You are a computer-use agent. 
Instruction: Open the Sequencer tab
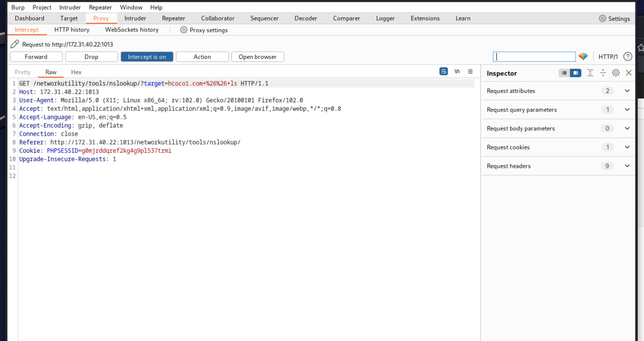point(265,18)
